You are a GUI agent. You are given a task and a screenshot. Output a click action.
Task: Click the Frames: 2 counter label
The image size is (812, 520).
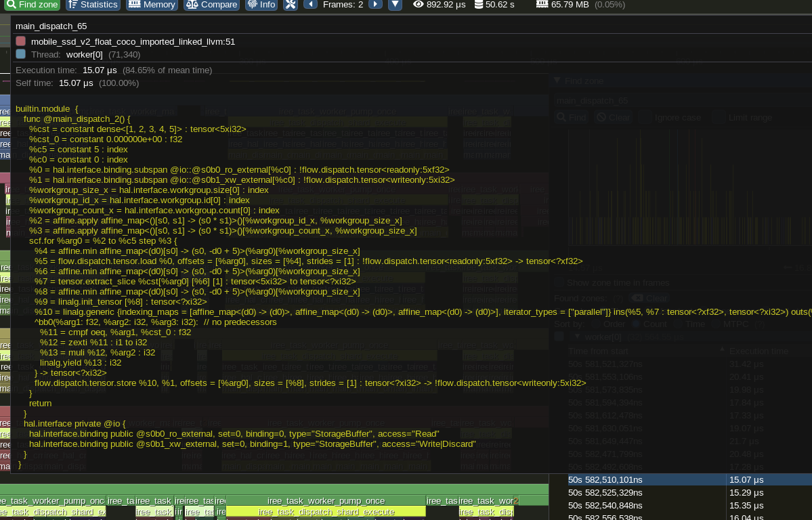(343, 5)
